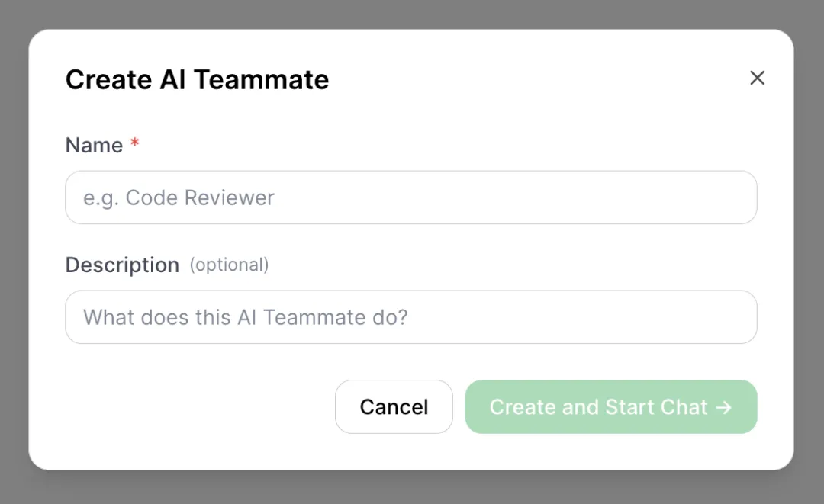
Task: Click the Name field label
Action: pos(94,146)
